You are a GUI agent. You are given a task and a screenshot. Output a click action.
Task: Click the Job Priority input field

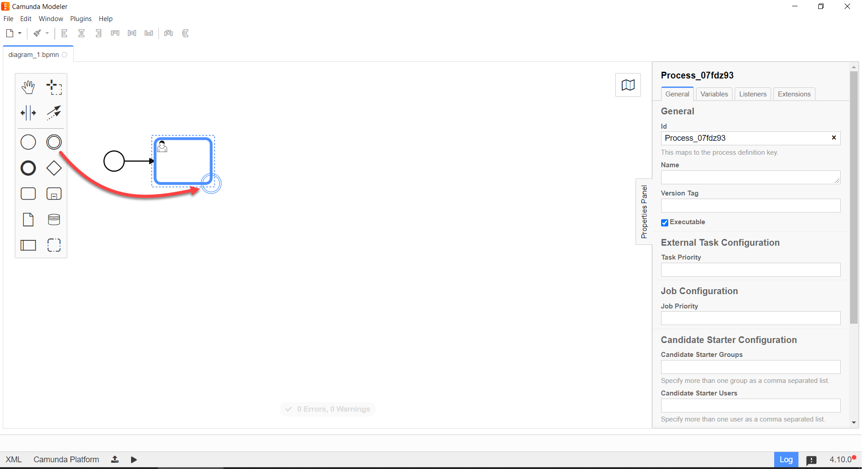click(750, 318)
